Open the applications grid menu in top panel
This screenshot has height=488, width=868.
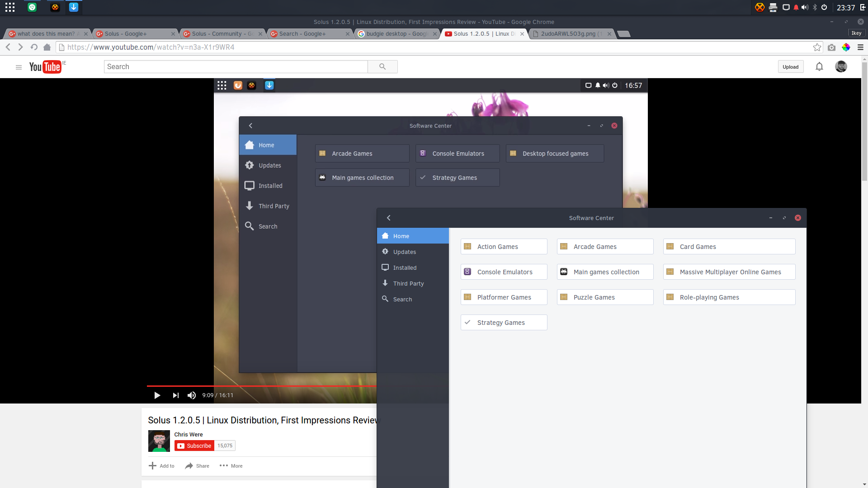(x=10, y=7)
